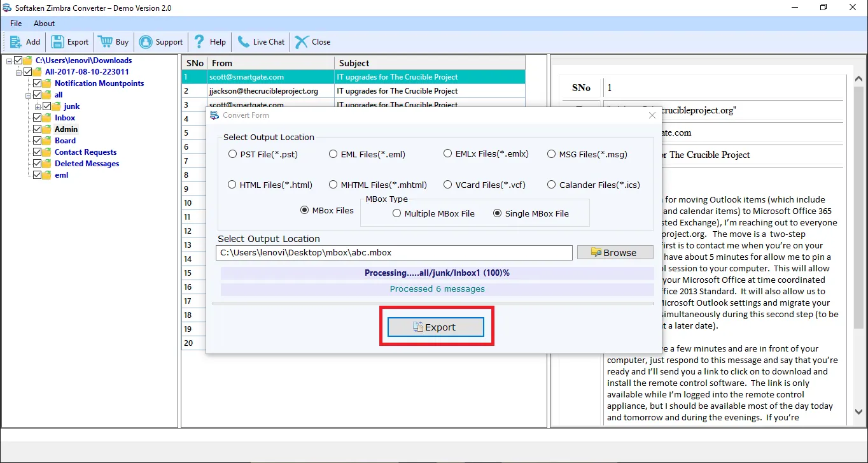
Task: Click the Subject column header
Action: click(430, 63)
